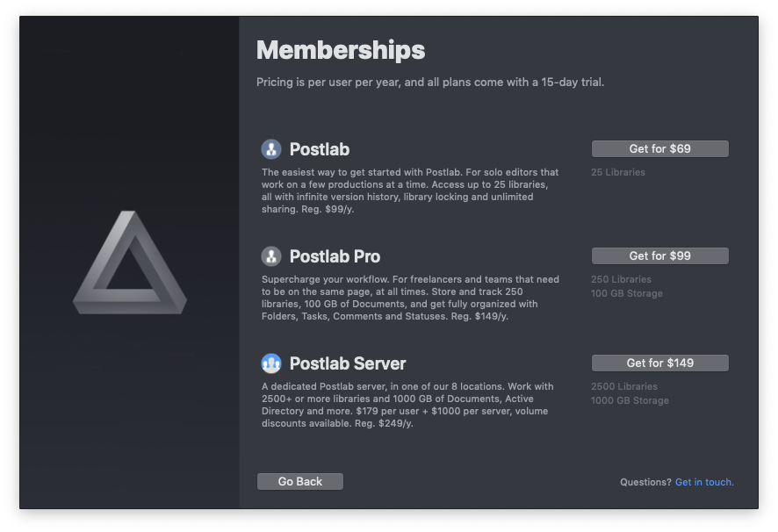Click the Penrose triangle Postlab logo

coord(128,263)
